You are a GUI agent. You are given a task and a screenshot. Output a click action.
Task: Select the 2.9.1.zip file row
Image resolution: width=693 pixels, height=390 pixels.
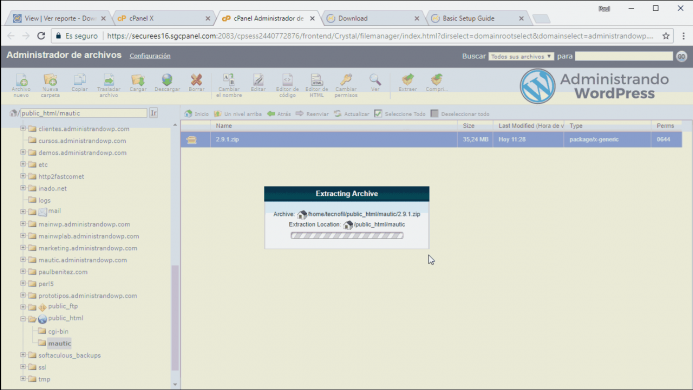[x=431, y=139]
